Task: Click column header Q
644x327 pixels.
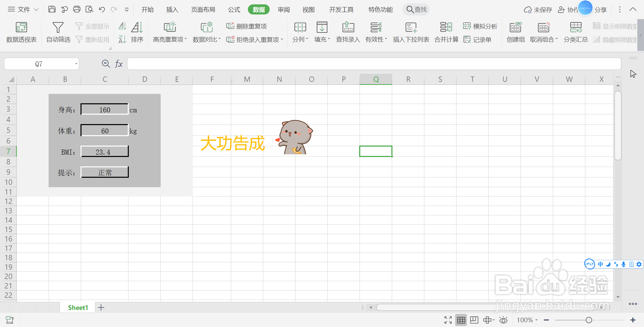Action: tap(376, 79)
